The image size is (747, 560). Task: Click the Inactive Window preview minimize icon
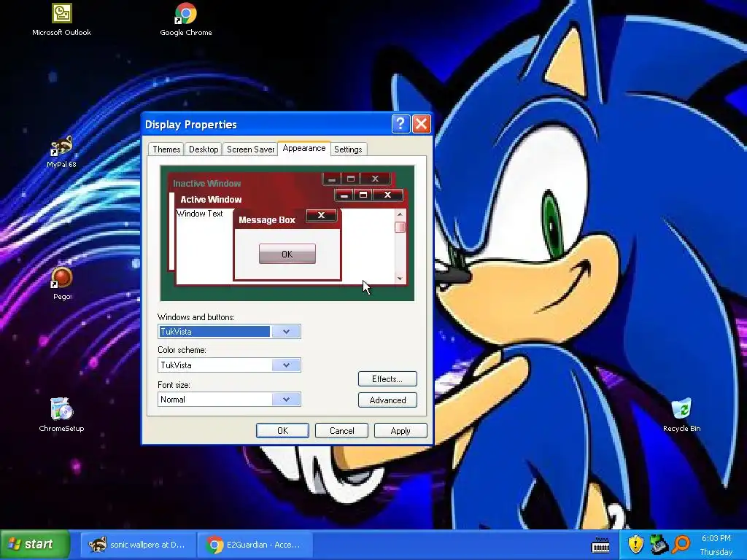coord(332,179)
